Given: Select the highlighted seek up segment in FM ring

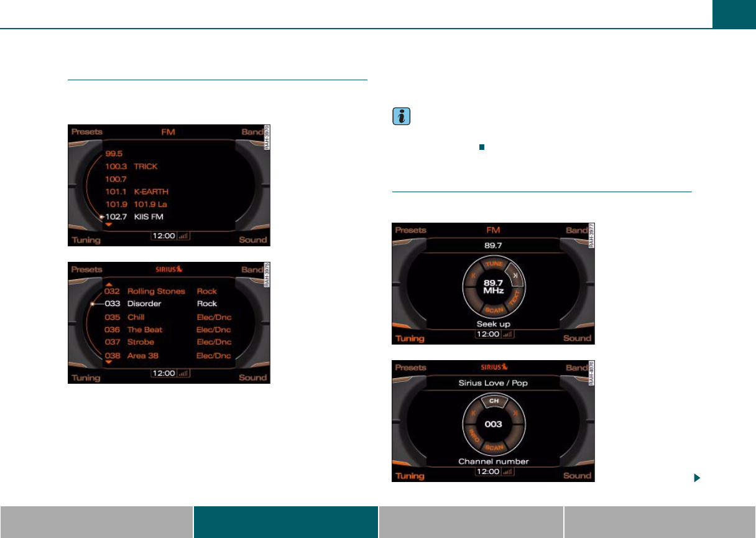Looking at the screenshot, I should pyautogui.click(x=515, y=274).
